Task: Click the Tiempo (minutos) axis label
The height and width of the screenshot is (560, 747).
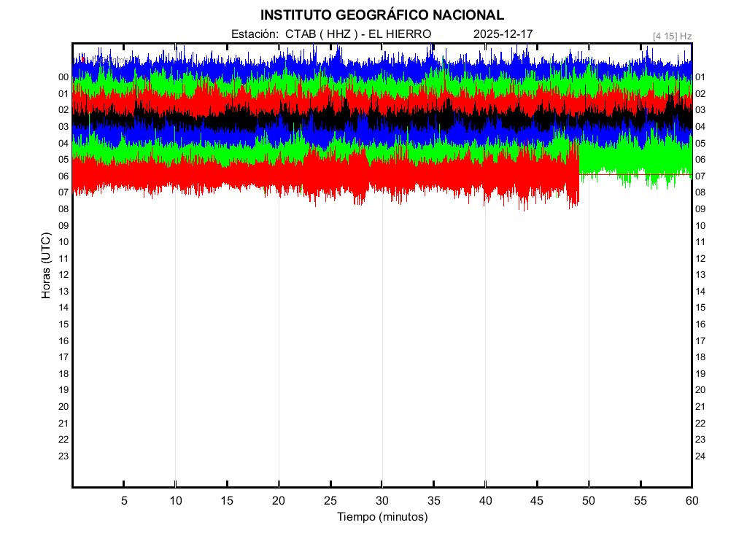Action: tap(382, 517)
